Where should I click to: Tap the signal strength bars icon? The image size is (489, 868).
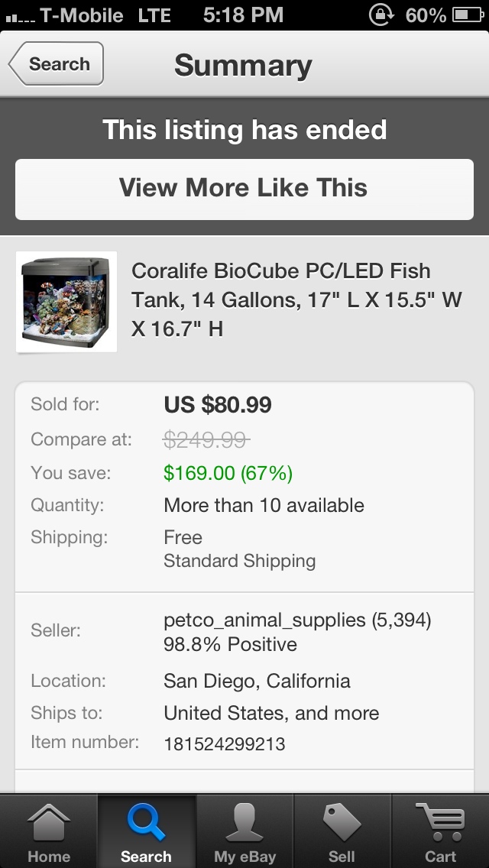coord(17,15)
